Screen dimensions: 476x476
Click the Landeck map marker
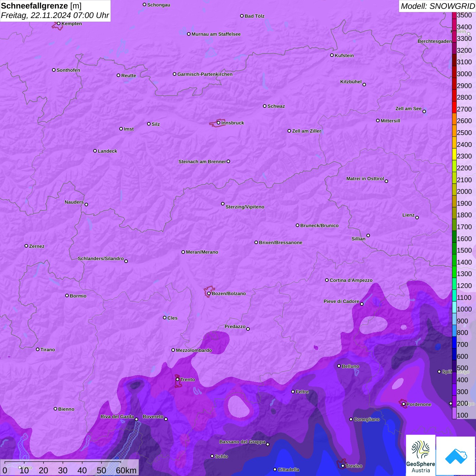[95, 151]
